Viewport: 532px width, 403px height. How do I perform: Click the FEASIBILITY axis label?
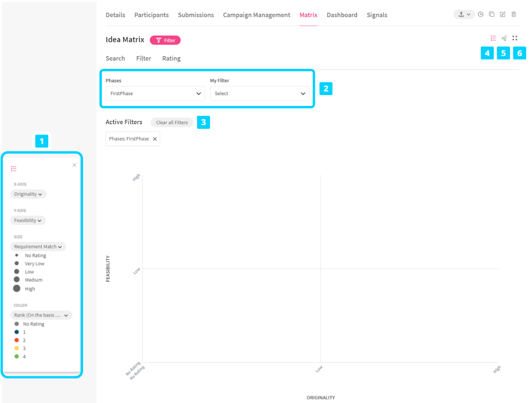108,268
